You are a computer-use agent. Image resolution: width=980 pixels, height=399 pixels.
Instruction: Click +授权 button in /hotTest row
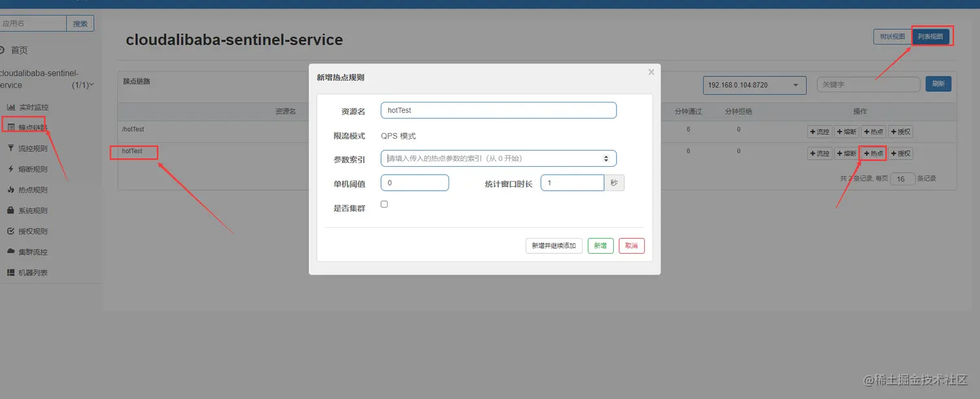tap(900, 132)
